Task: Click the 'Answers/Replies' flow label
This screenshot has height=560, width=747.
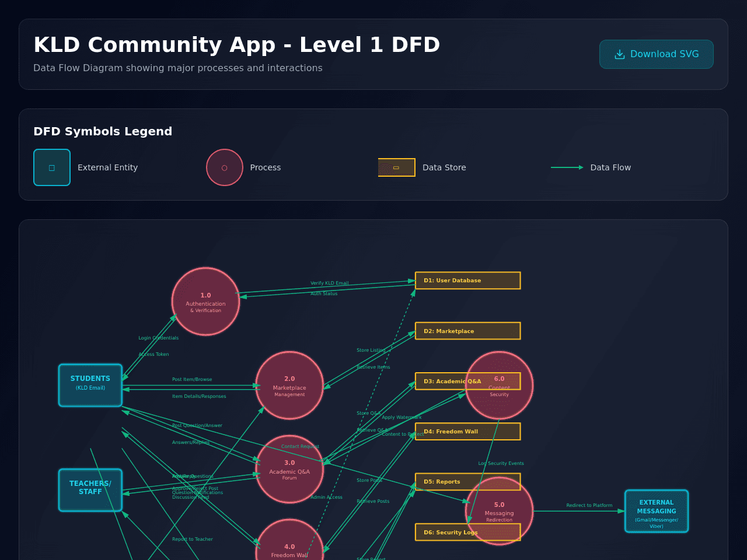Action: [x=191, y=442]
